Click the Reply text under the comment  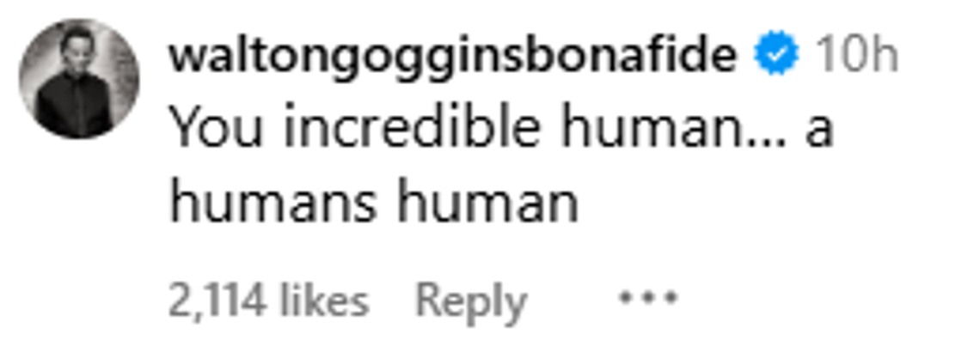pyautogui.click(x=472, y=302)
